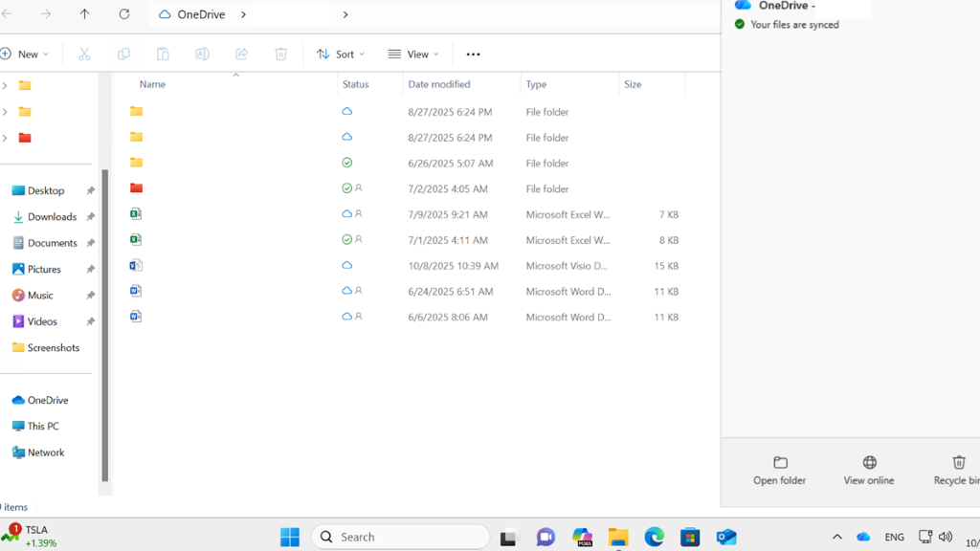Open Recycle bin in OneDrive panel
980x551 pixels.
point(956,471)
